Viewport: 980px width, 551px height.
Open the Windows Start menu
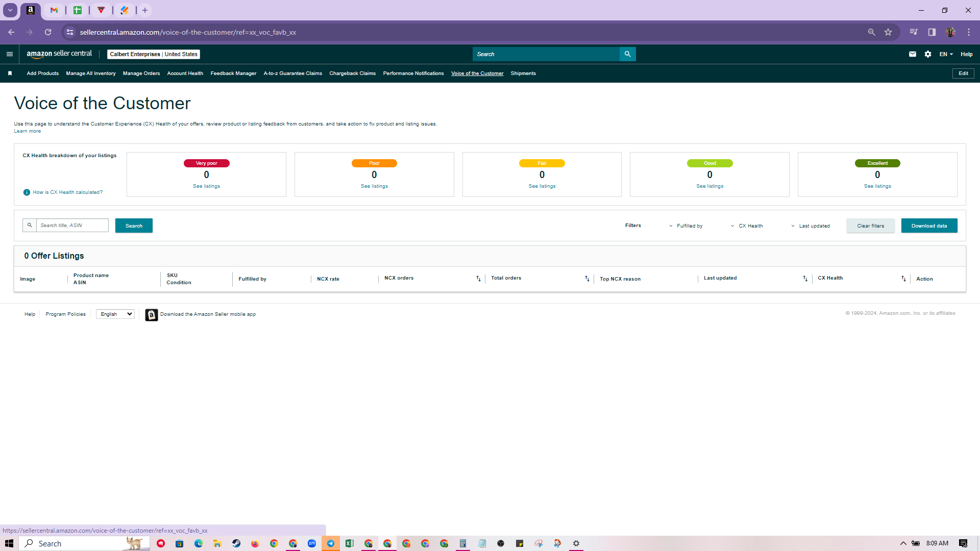(x=9, y=543)
